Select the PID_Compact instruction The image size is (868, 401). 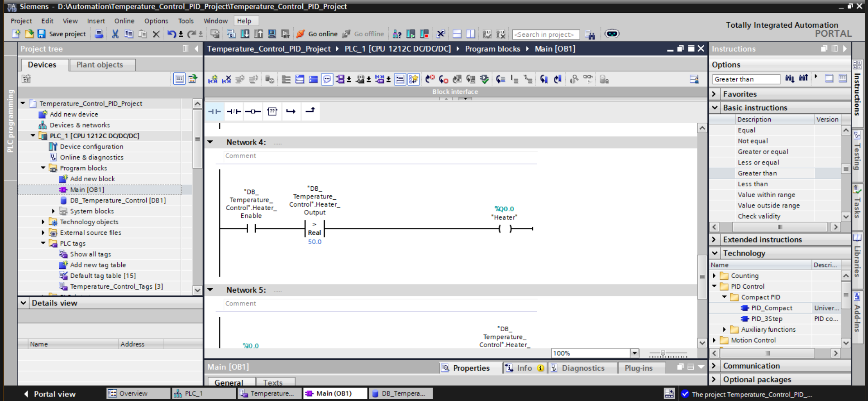pyautogui.click(x=772, y=308)
